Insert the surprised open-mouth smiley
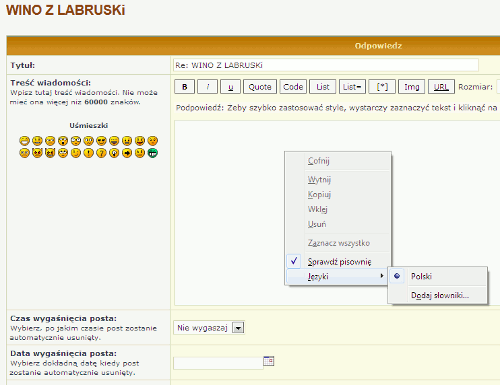Image resolution: width=500 pixels, height=385 pixels. point(63,141)
